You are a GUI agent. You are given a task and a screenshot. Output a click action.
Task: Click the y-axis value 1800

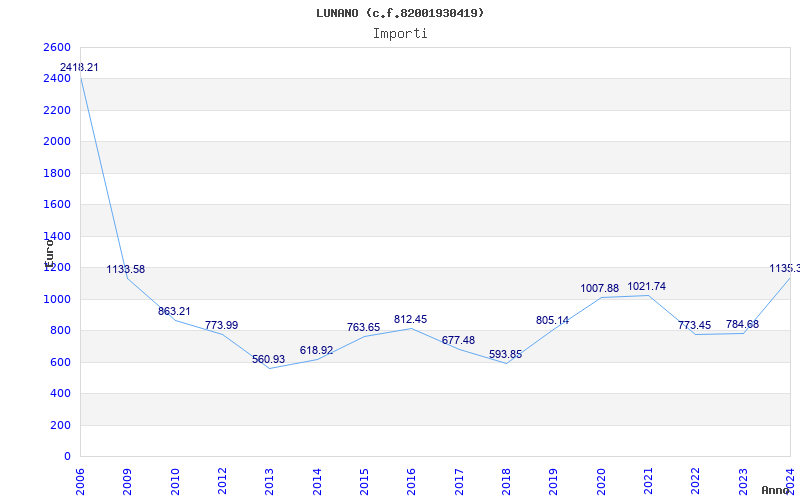coord(57,173)
